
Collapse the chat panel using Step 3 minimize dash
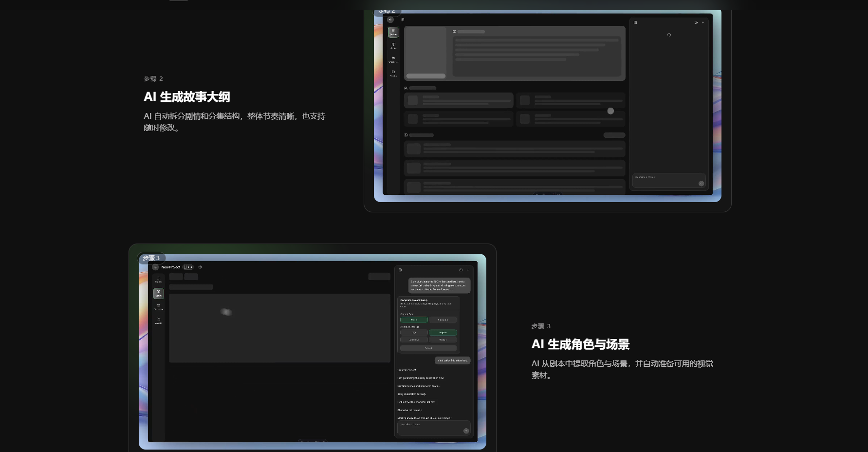pos(468,270)
